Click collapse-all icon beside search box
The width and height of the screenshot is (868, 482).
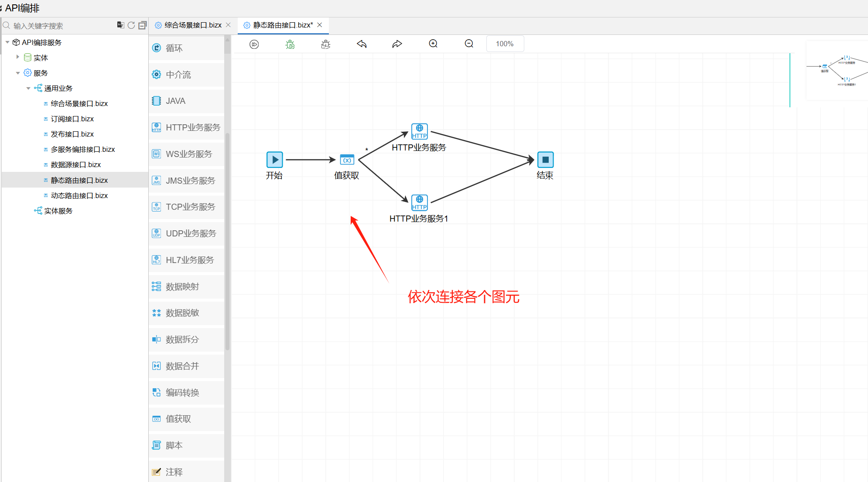coord(142,25)
